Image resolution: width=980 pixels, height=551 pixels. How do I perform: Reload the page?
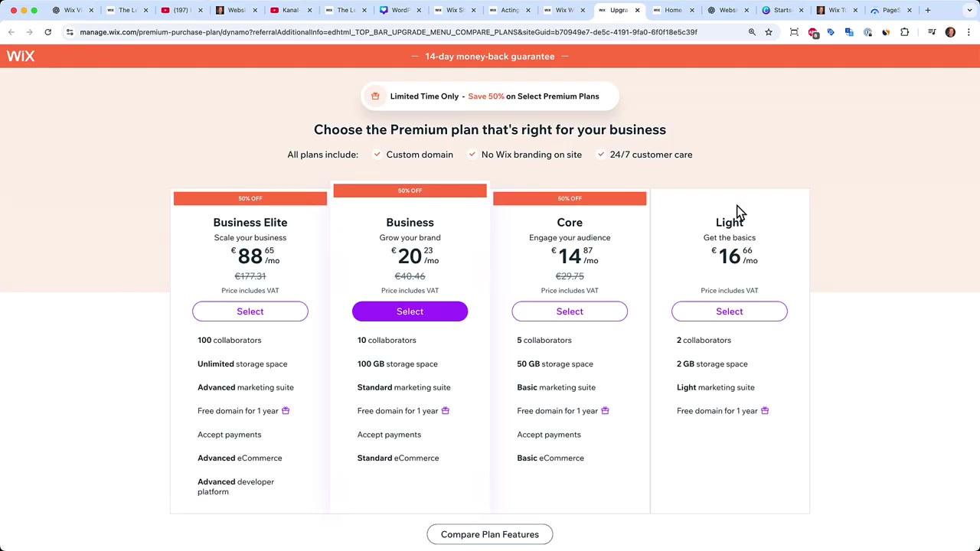pos(47,32)
